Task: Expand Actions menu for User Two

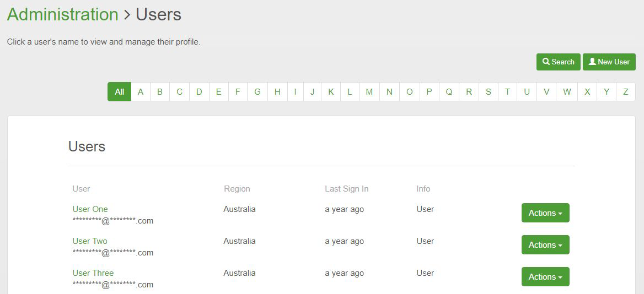Action: click(545, 245)
